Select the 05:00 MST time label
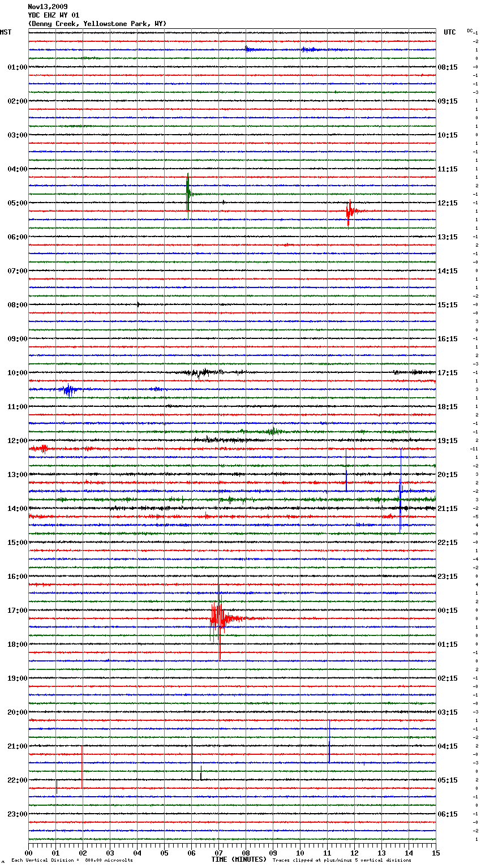This screenshot has height=868, width=481. tap(17, 203)
